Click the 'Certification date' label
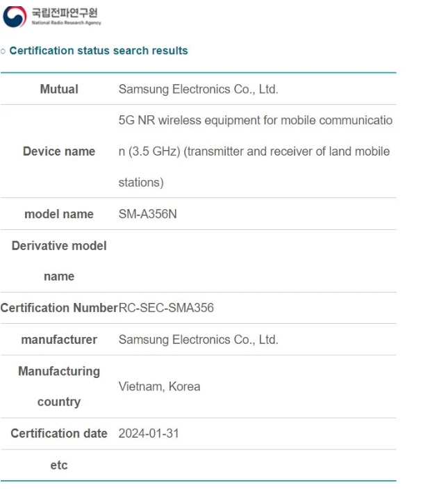448x494 pixels. 59,434
